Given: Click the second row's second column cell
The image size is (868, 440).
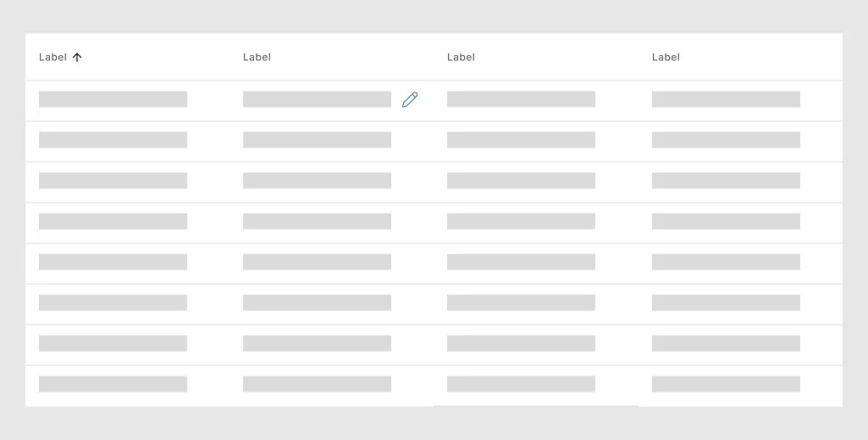Looking at the screenshot, I should click(317, 140).
